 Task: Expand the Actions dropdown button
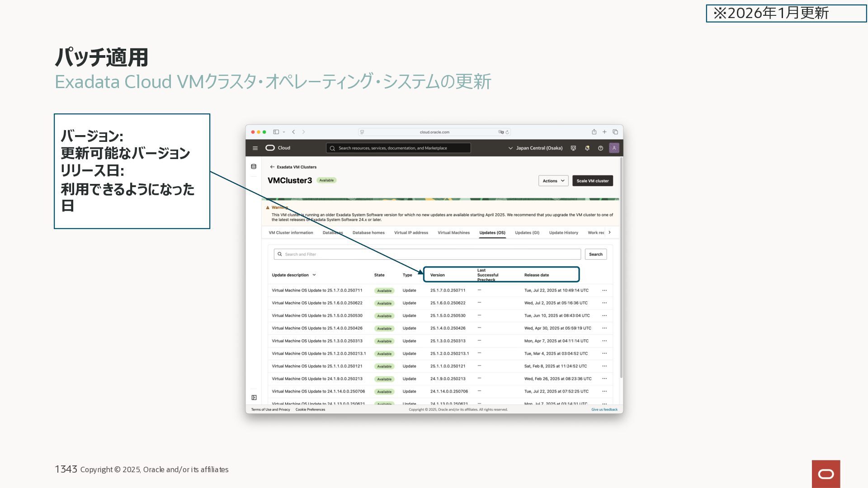click(553, 181)
